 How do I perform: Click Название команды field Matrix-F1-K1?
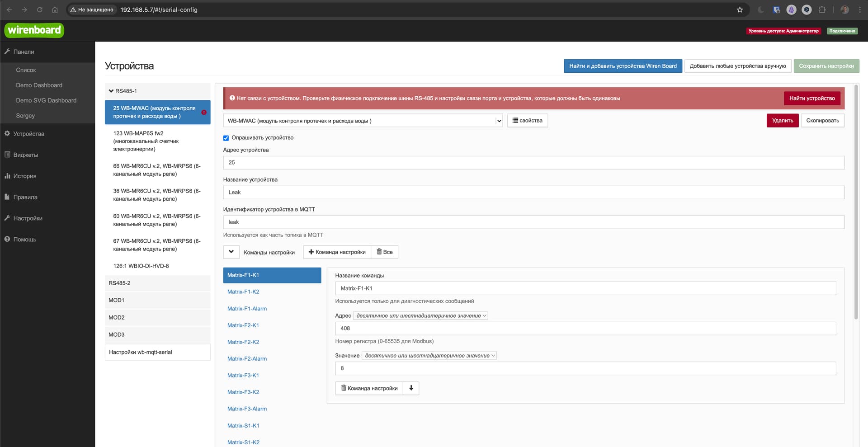(585, 288)
